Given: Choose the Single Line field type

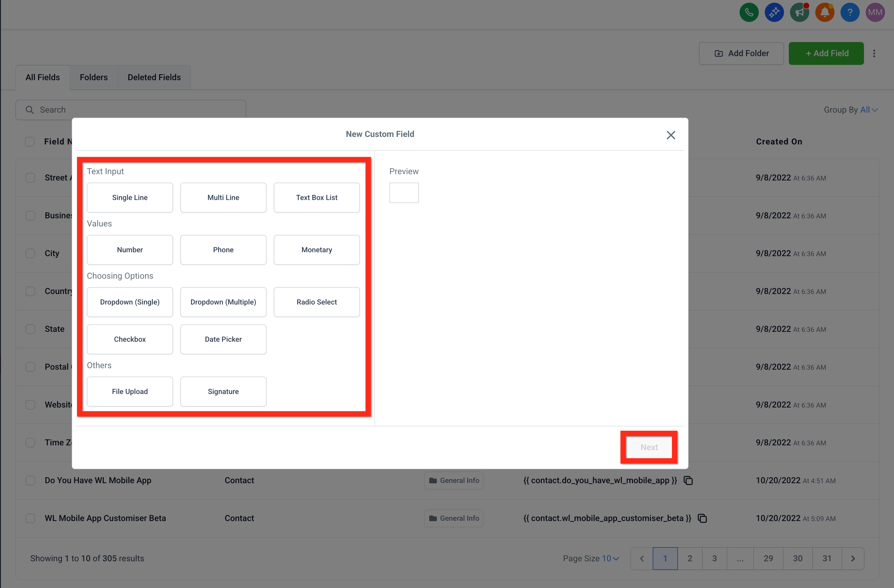Looking at the screenshot, I should click(x=130, y=198).
